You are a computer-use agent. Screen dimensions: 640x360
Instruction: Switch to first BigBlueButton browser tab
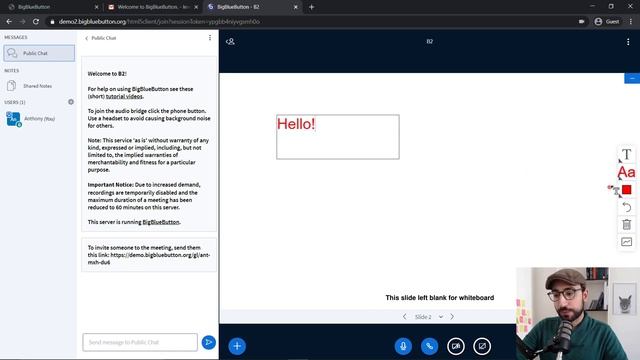[52, 7]
